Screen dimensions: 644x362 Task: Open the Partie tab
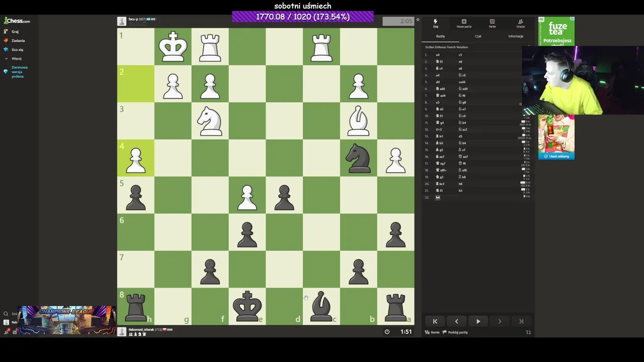pos(492,24)
